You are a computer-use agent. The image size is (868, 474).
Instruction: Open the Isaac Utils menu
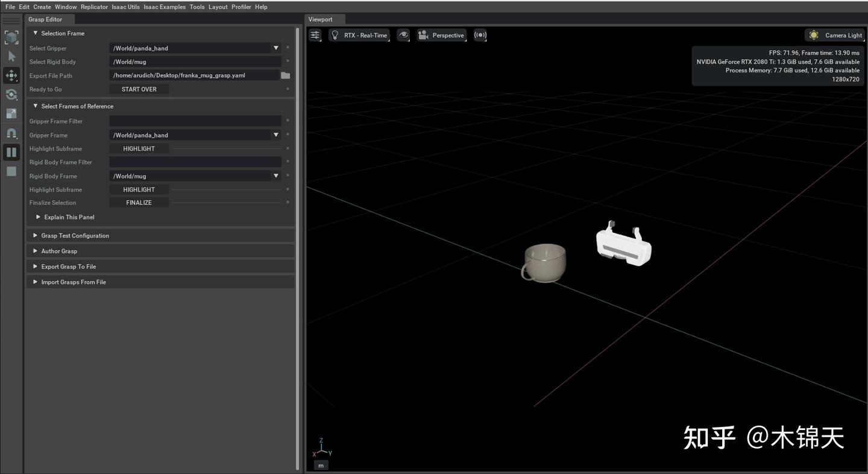125,7
